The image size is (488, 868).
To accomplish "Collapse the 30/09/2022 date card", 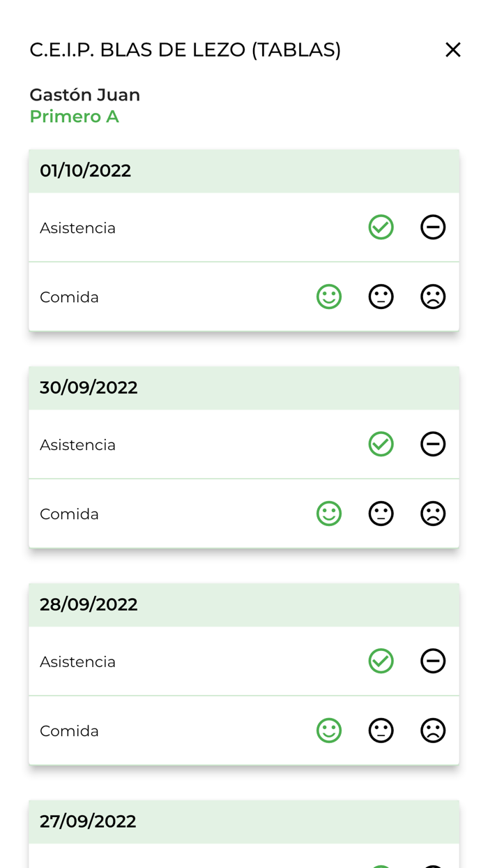I will (244, 387).
